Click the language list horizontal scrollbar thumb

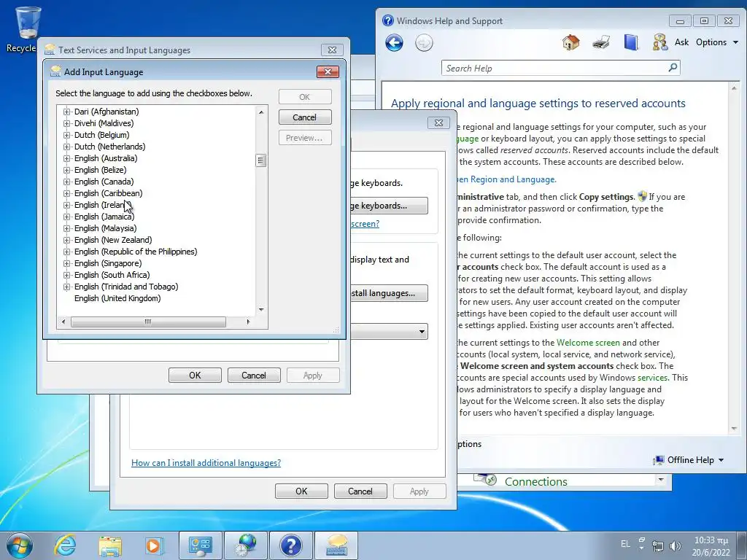tap(148, 322)
